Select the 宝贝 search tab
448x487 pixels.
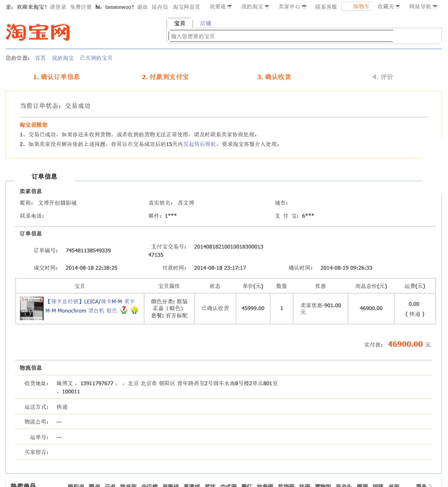click(180, 24)
